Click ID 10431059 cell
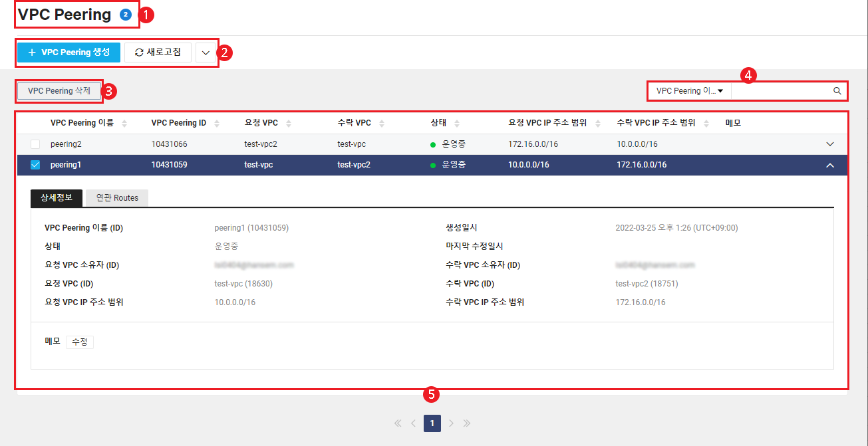This screenshot has height=446, width=868. 170,165
